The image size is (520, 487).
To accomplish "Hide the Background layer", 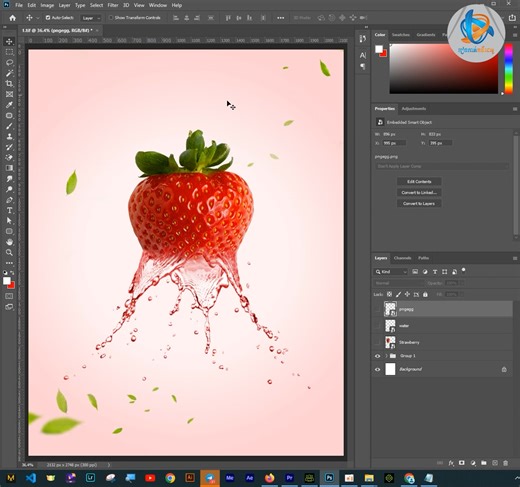I will (377, 369).
